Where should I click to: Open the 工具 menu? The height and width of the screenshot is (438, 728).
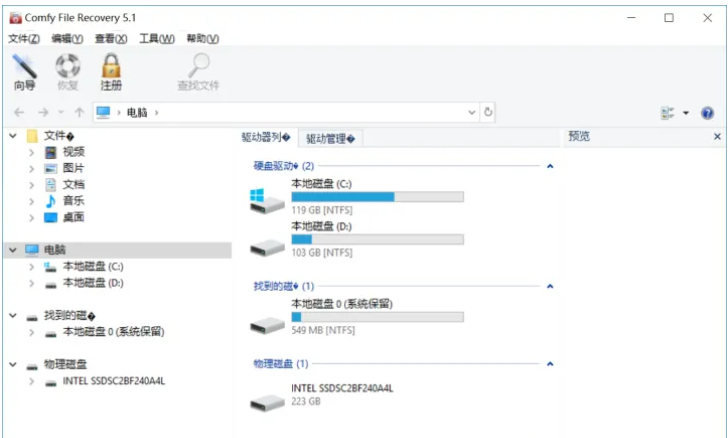pyautogui.click(x=156, y=39)
